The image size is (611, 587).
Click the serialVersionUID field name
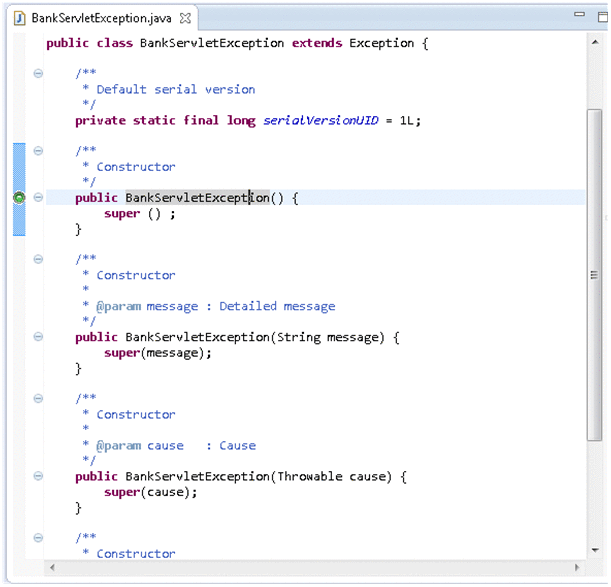[321, 120]
